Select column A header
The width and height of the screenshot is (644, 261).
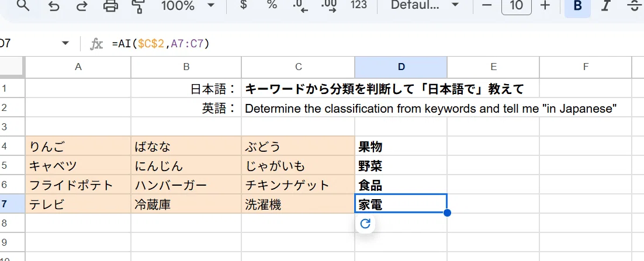tap(78, 67)
